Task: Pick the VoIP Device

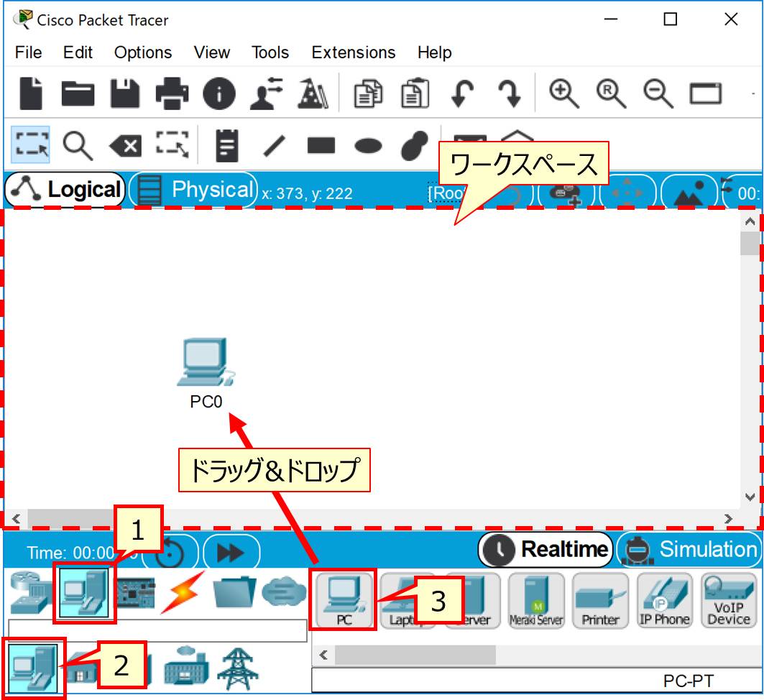Action: (x=729, y=601)
